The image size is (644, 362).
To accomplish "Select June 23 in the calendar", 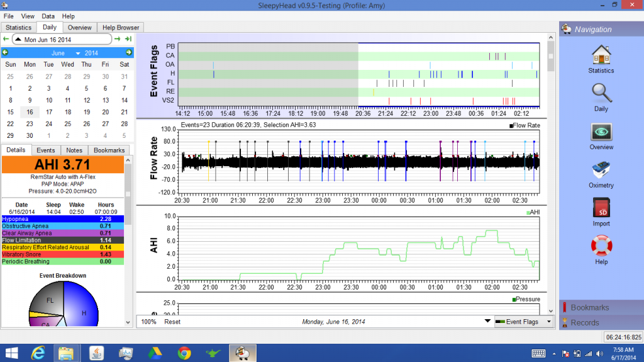I will (30, 124).
